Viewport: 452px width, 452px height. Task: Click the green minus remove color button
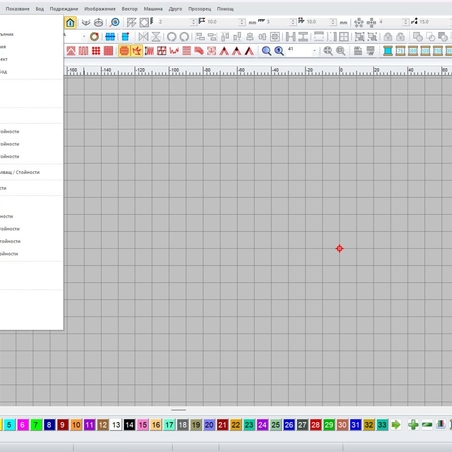click(427, 425)
